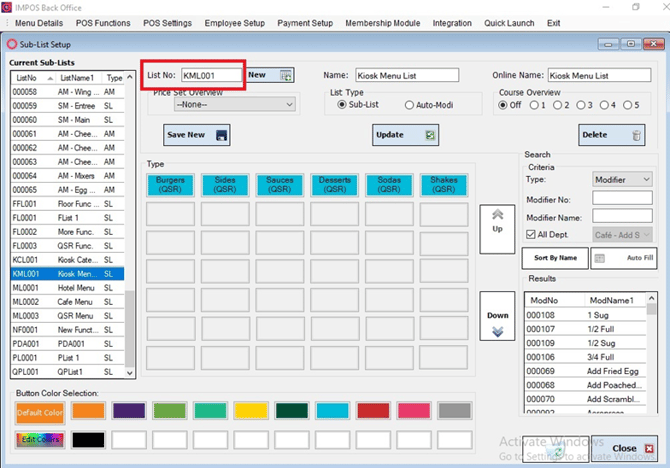Click the Delete trash can icon

coord(636,135)
